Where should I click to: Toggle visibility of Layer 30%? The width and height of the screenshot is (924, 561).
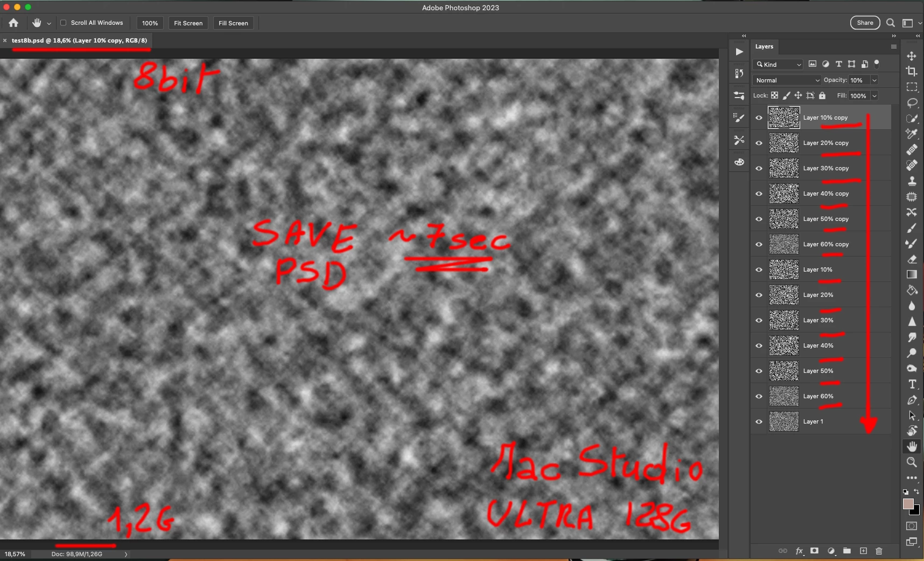click(x=759, y=320)
